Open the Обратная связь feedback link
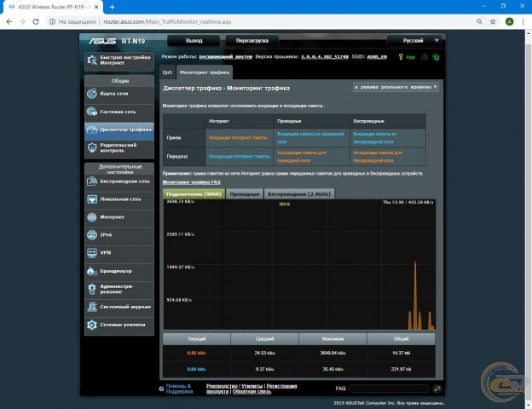Image resolution: width=532 pixels, height=409 pixels. click(x=252, y=391)
